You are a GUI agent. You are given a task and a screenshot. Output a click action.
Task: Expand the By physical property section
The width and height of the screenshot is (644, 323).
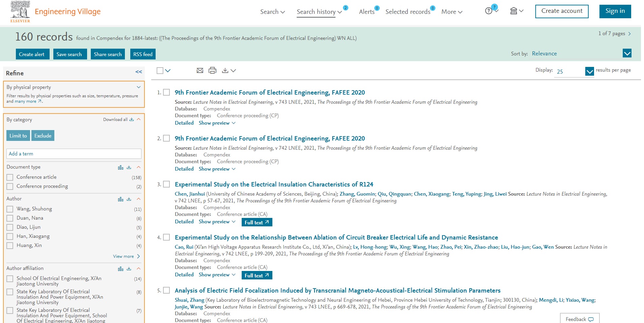pos(138,87)
